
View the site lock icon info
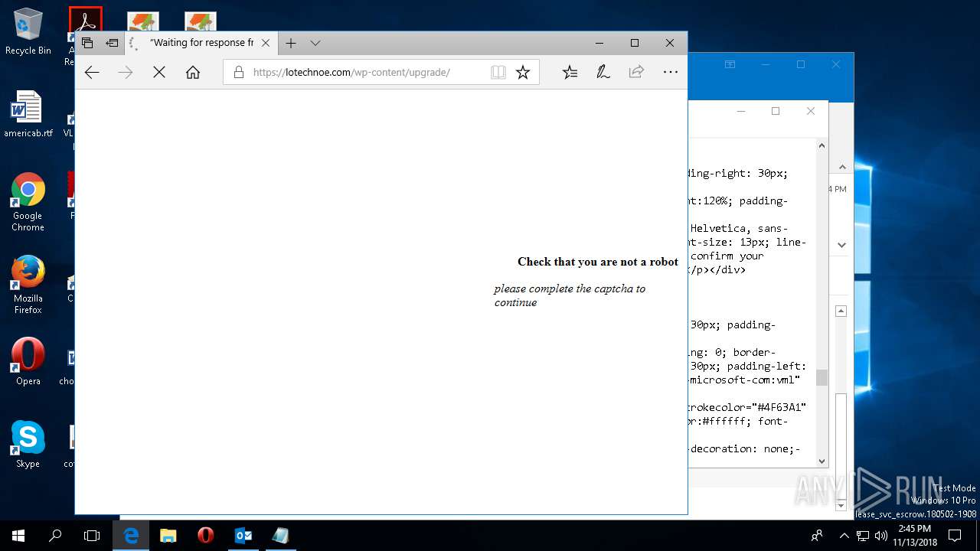238,72
